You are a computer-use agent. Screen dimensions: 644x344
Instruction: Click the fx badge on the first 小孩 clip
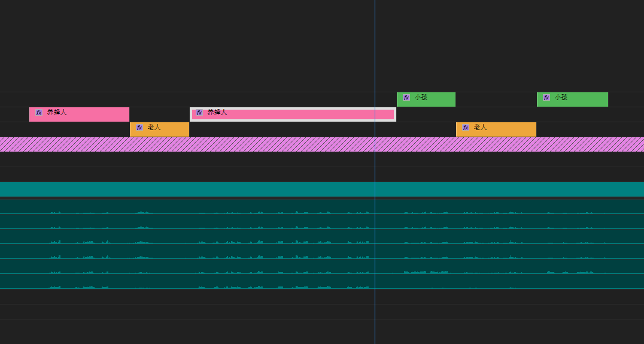click(x=406, y=98)
